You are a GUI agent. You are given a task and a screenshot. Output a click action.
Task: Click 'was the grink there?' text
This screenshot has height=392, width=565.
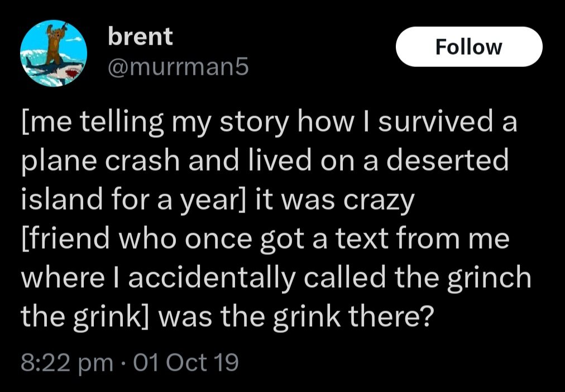point(296,317)
